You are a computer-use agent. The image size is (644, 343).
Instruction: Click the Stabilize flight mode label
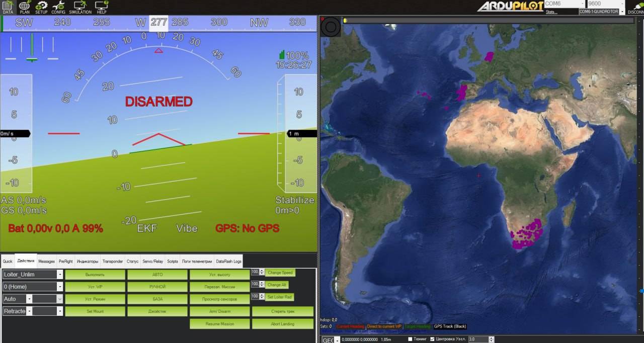(295, 200)
